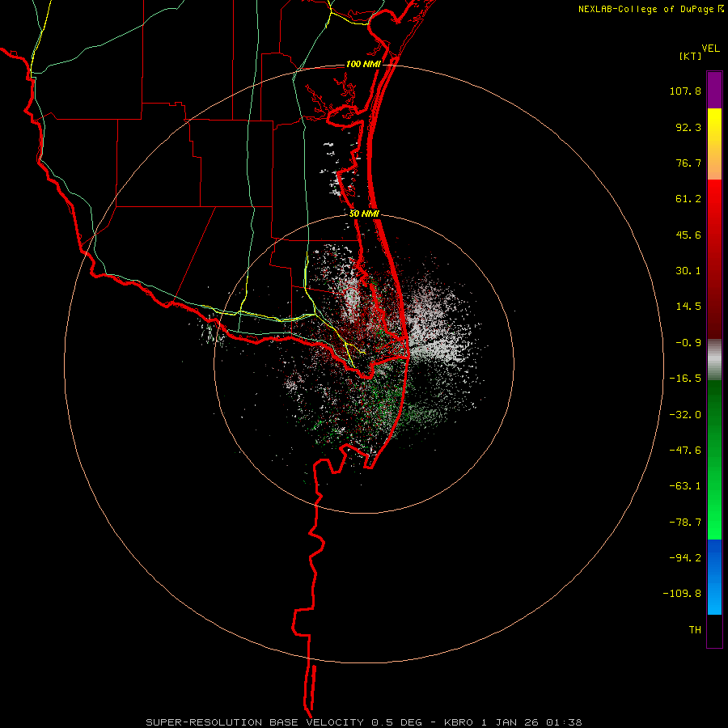The image size is (728, 728).
Task: Click the 107.8 value on the velocity scale
Action: click(685, 91)
